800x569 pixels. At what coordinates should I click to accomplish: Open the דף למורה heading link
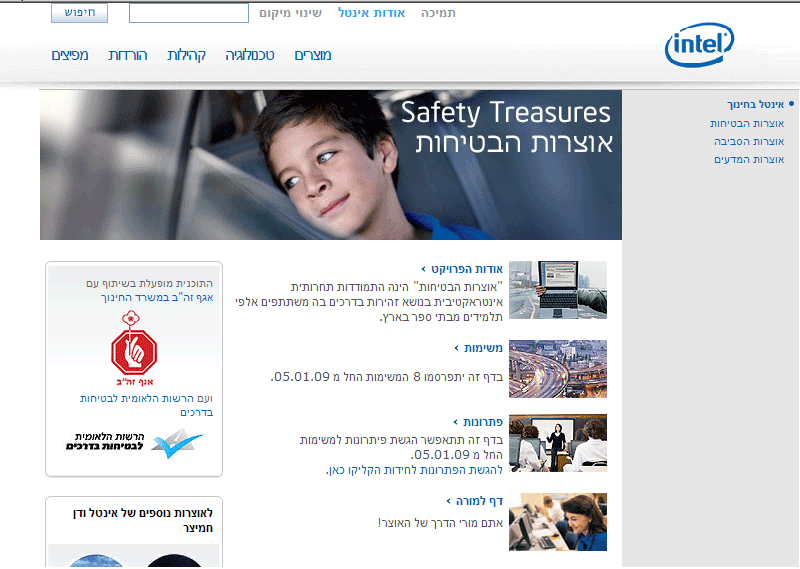coord(479,501)
